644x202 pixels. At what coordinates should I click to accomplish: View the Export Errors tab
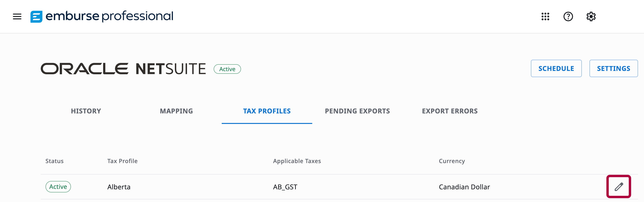tap(449, 111)
